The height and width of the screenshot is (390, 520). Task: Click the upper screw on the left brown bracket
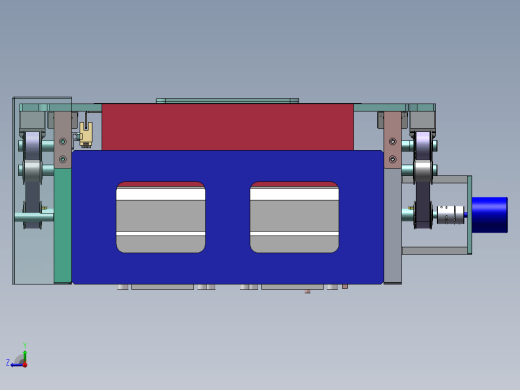coord(63,142)
